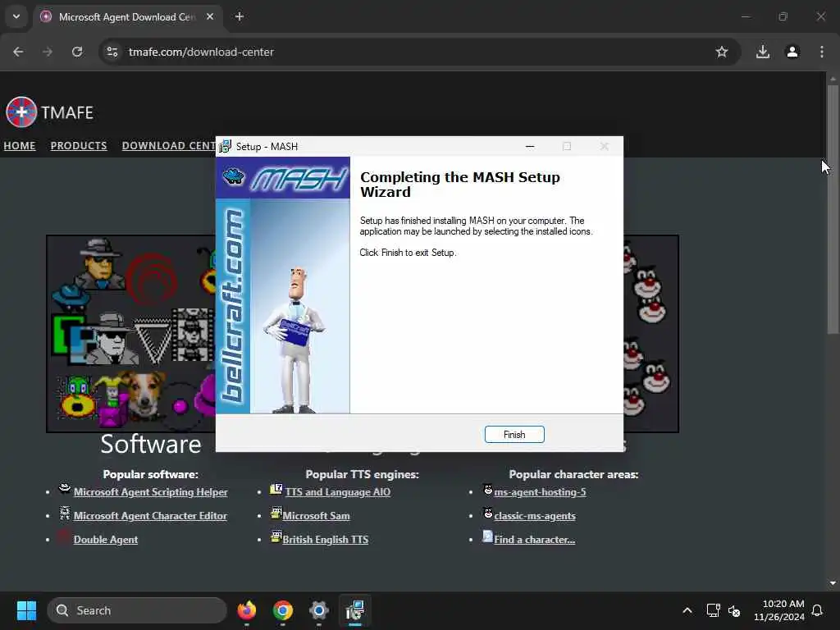840x630 pixels.
Task: Click the network tray icon
Action: point(713,610)
